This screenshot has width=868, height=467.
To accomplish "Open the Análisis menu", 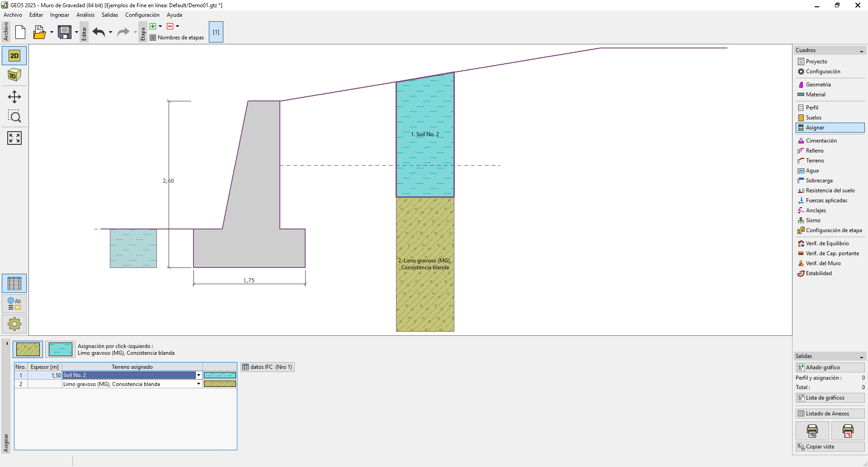I will point(85,15).
